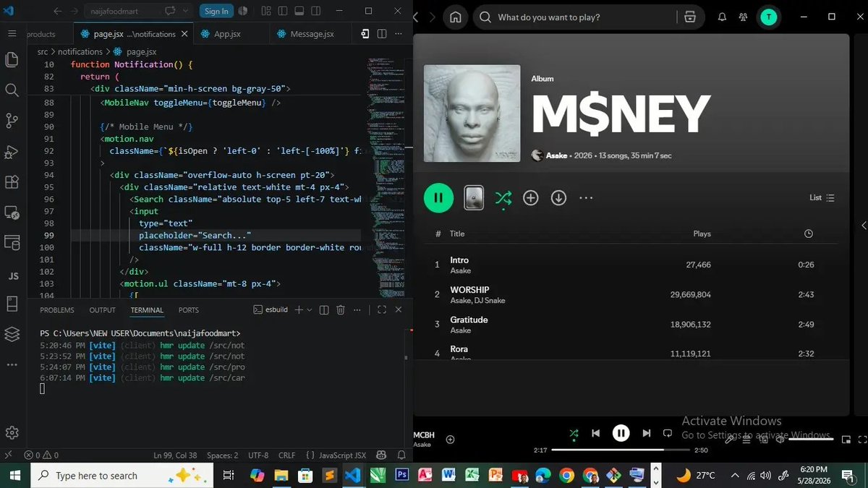Viewport: 868px width, 488px height.
Task: Open Spotify Browse icon beside search
Action: coord(690,17)
